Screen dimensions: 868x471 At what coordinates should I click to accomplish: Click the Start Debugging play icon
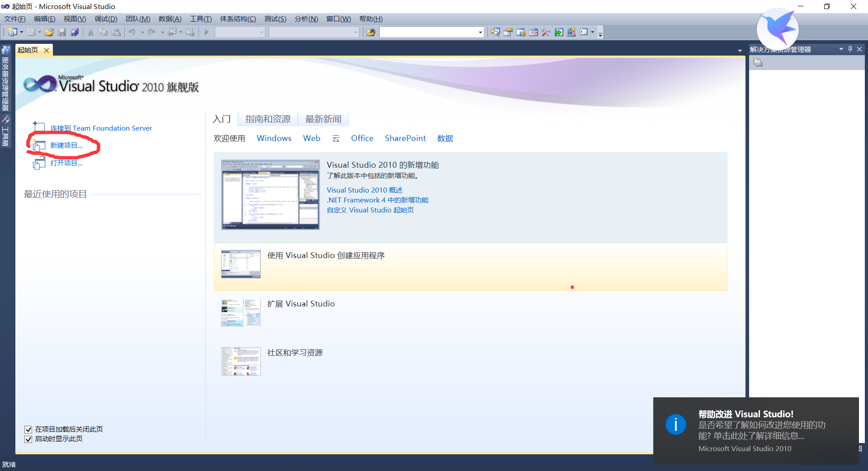(207, 32)
